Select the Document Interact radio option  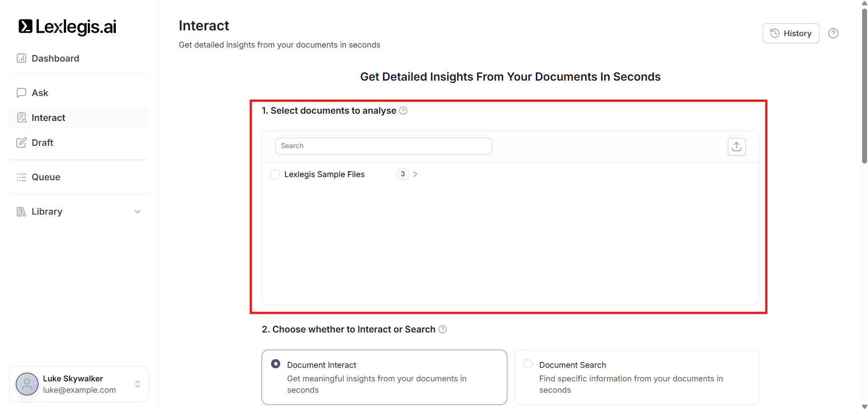[275, 364]
